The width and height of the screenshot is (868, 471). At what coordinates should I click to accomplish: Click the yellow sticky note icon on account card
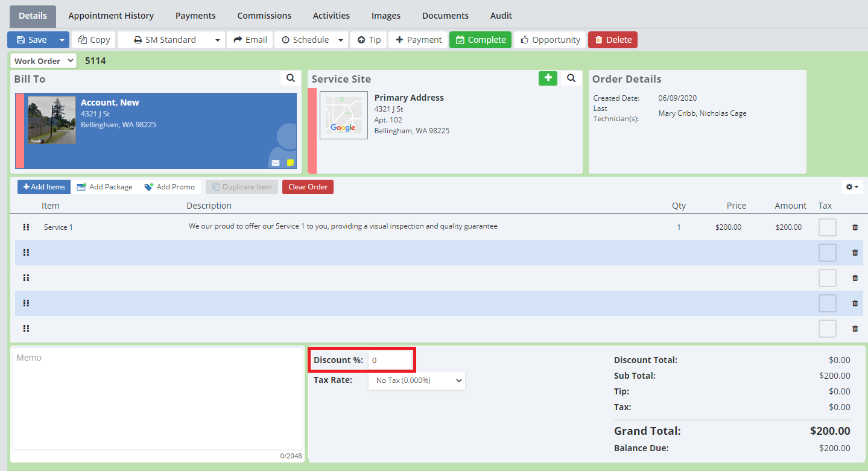point(290,163)
